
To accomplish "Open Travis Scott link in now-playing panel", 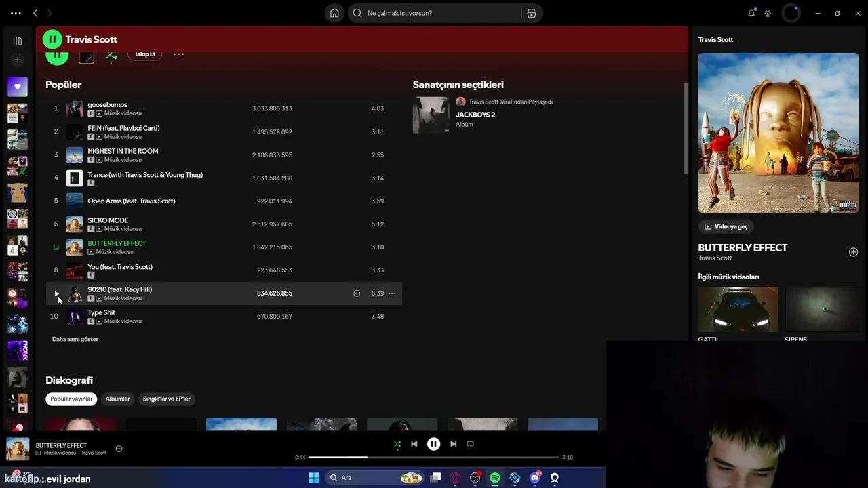I will pyautogui.click(x=715, y=258).
